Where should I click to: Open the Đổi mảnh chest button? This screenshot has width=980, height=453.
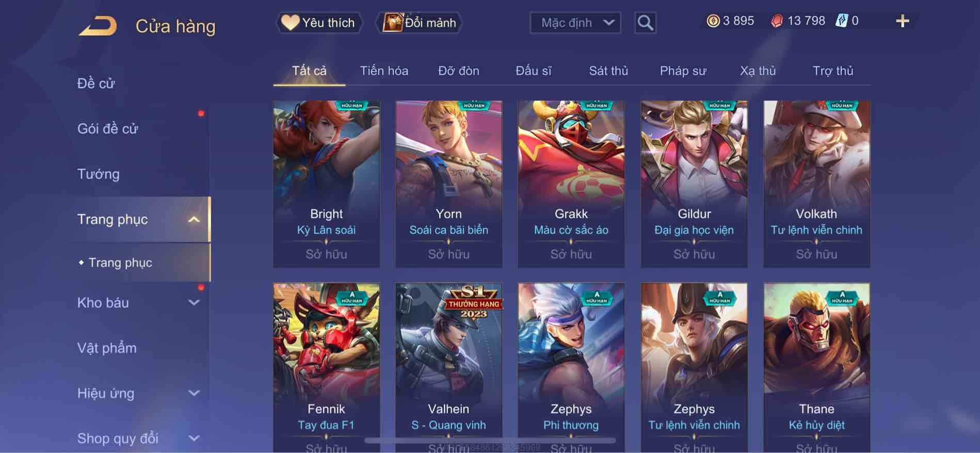(x=420, y=23)
